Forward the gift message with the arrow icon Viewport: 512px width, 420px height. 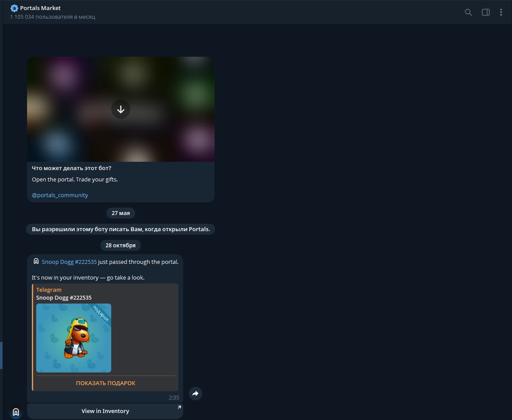pos(195,394)
